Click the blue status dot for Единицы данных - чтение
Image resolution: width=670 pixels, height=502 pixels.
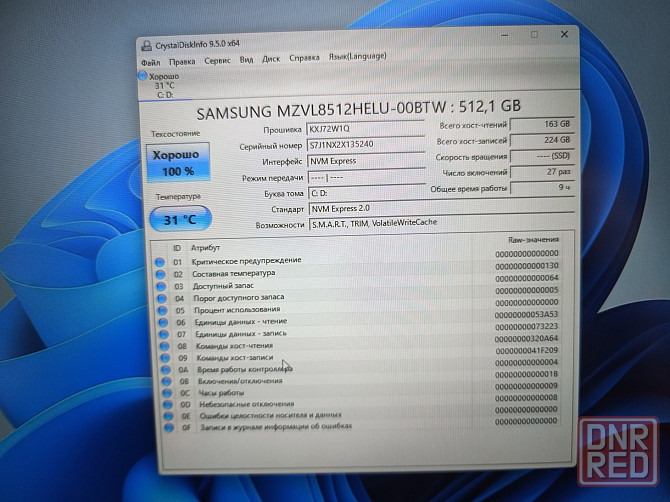click(x=163, y=323)
